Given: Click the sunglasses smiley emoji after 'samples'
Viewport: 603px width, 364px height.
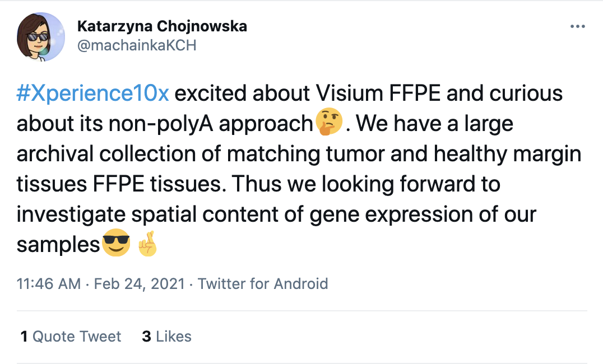Looking at the screenshot, I should click(x=116, y=242).
